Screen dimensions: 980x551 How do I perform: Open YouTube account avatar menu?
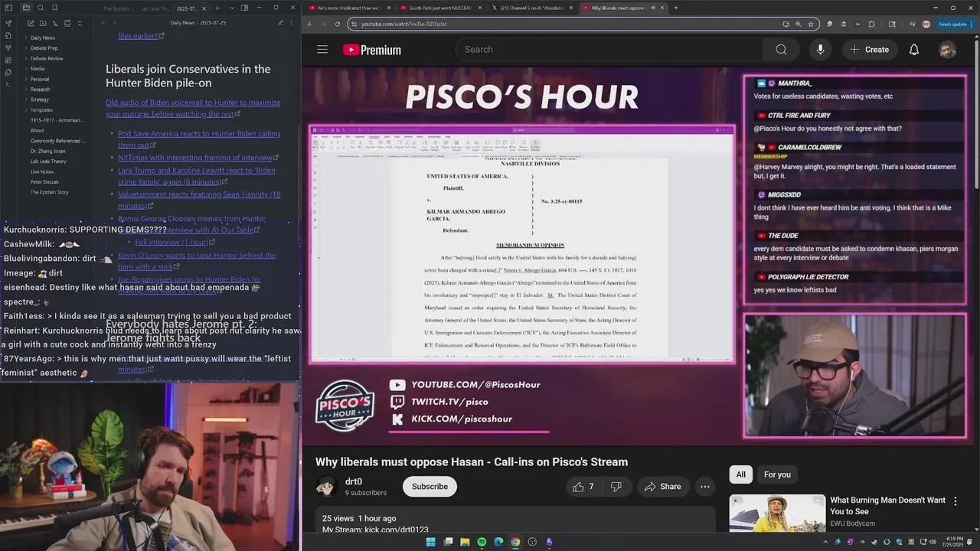(947, 50)
